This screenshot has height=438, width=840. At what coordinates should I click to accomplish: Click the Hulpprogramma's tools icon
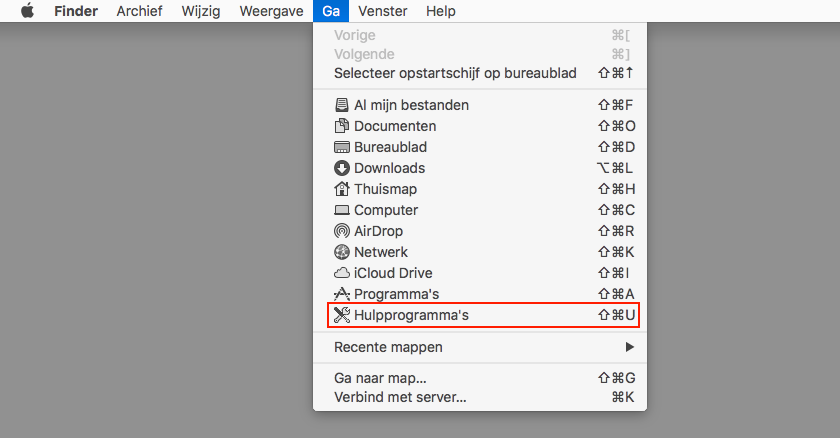pyautogui.click(x=342, y=315)
